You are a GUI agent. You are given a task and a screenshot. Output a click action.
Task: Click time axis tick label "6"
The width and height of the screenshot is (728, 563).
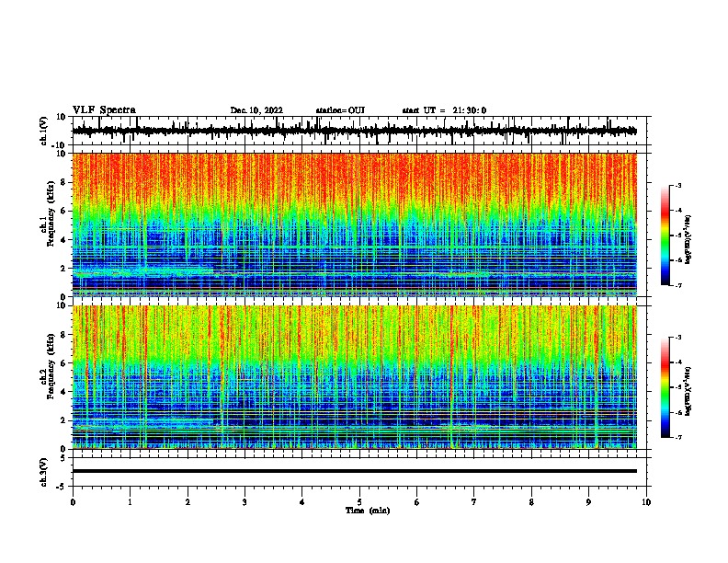(x=417, y=502)
